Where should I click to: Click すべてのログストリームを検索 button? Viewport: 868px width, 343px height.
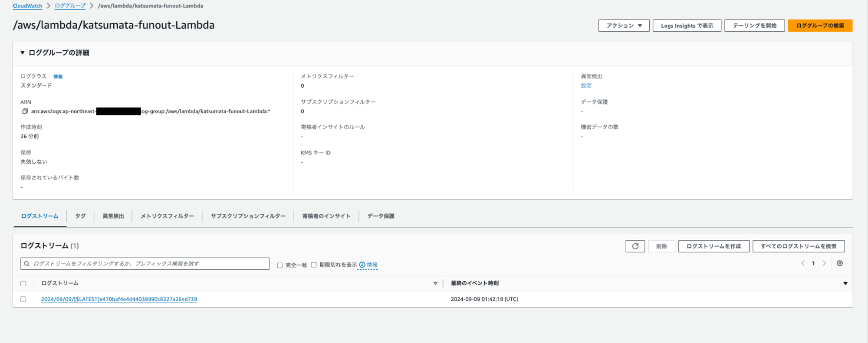coord(799,246)
